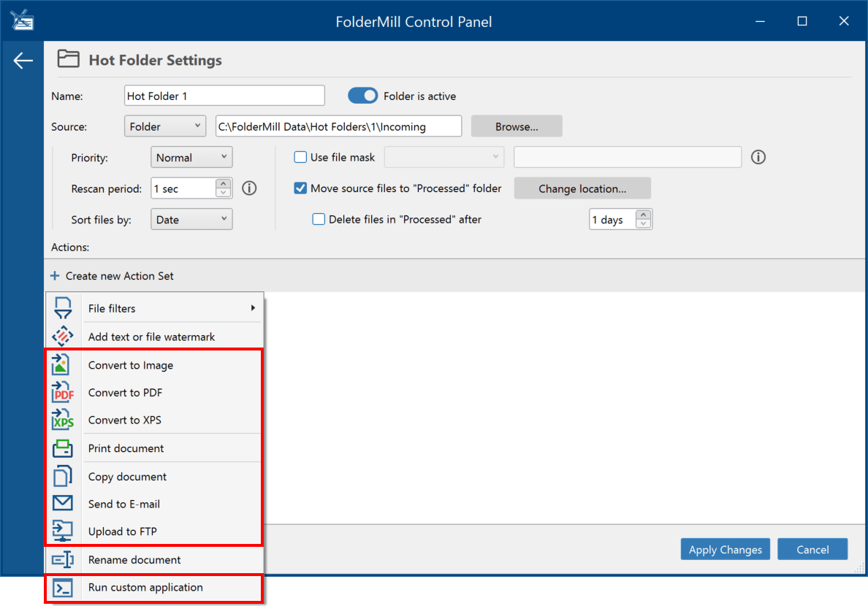Screen dimensions: 868x606
Task: Choose Convert to Image action
Action: (154, 365)
